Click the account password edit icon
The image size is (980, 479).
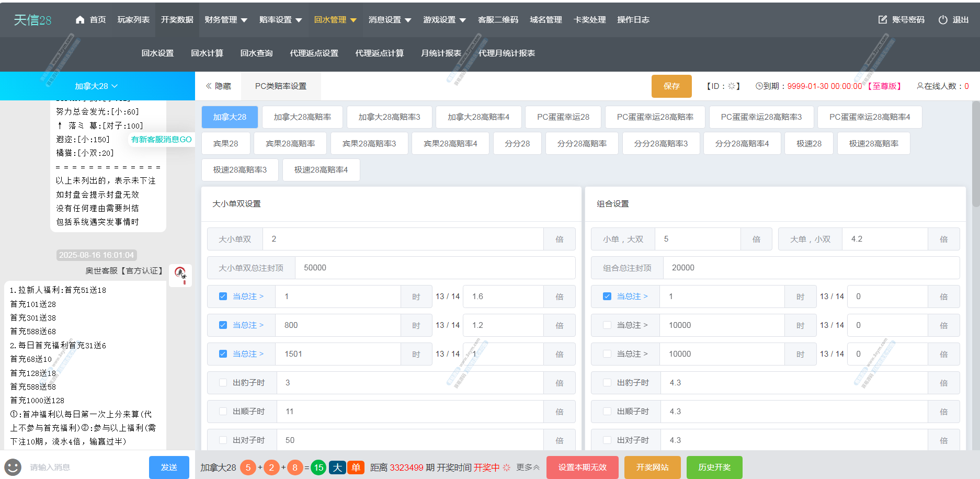point(882,20)
